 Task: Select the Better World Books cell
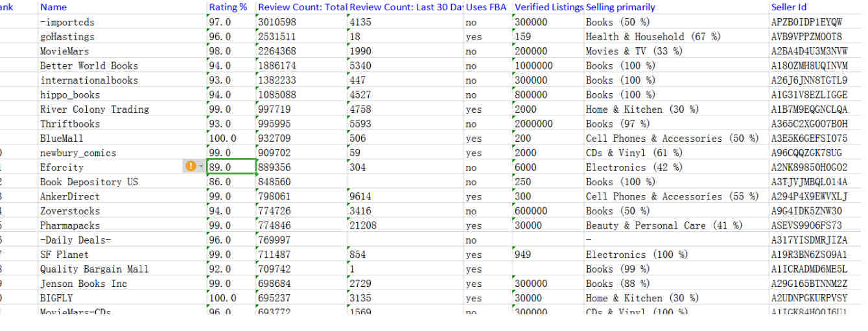point(89,65)
